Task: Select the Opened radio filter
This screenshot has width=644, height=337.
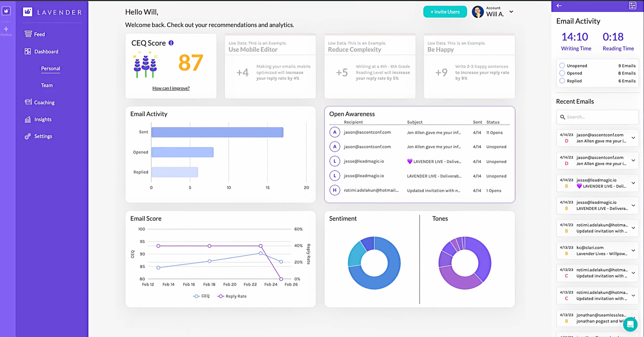Action: tap(562, 73)
